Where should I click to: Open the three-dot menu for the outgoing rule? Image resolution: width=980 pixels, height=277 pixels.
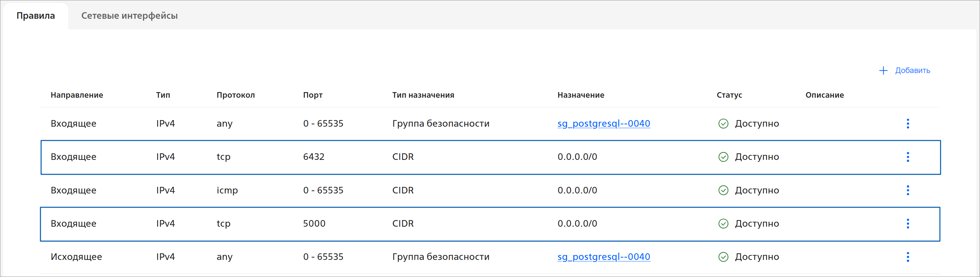tap(908, 257)
